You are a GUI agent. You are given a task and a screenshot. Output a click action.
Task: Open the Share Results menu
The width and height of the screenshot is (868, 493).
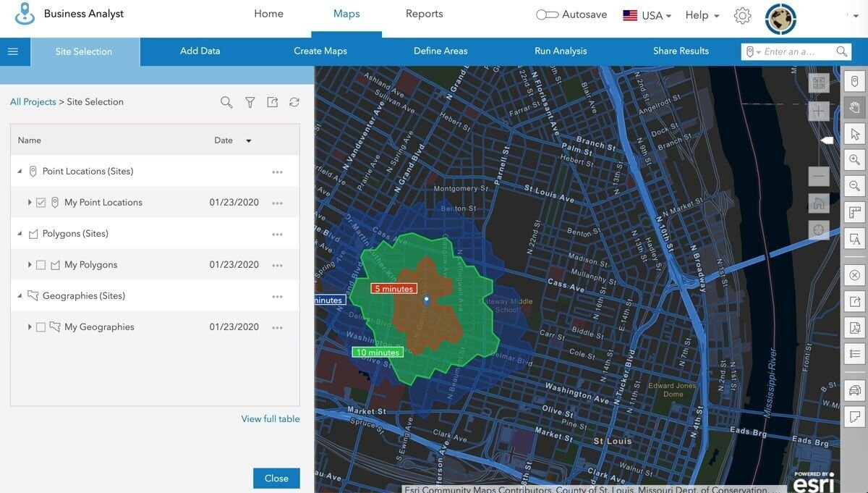pyautogui.click(x=681, y=51)
